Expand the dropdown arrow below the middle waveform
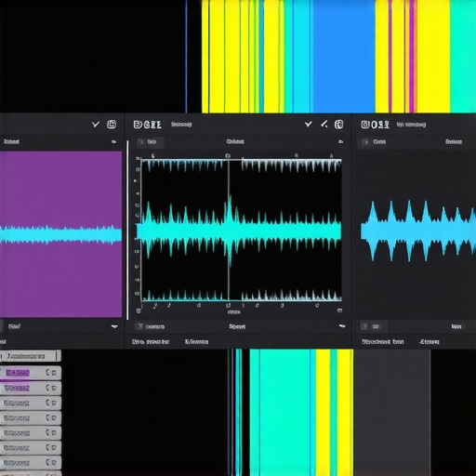The height and width of the screenshot is (476, 476). (x=342, y=326)
